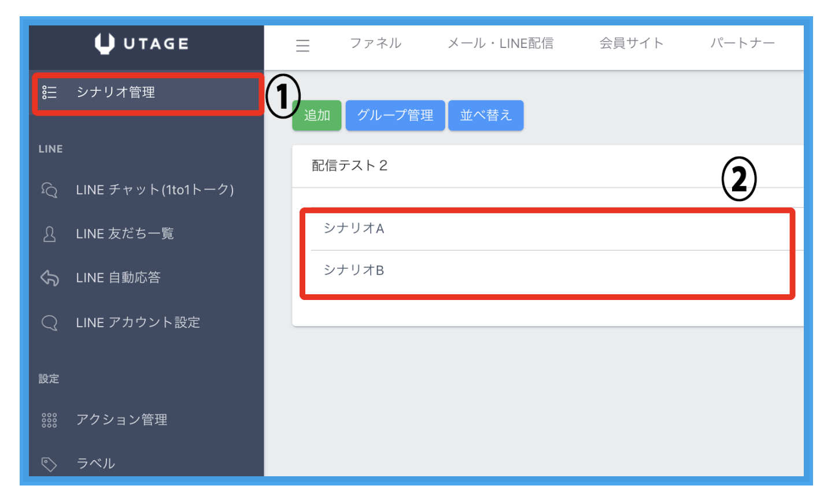This screenshot has width=835, height=504.
Task: Open the シナリオA row
Action: point(354,229)
